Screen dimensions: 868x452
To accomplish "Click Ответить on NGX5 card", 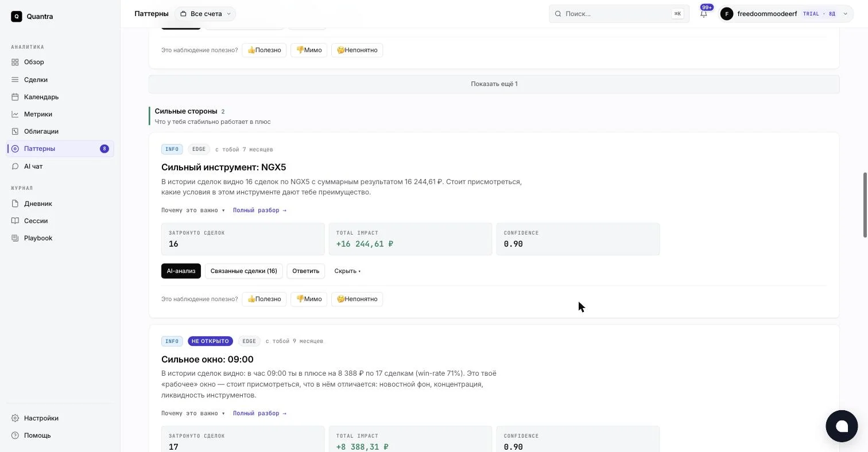I will pos(305,271).
